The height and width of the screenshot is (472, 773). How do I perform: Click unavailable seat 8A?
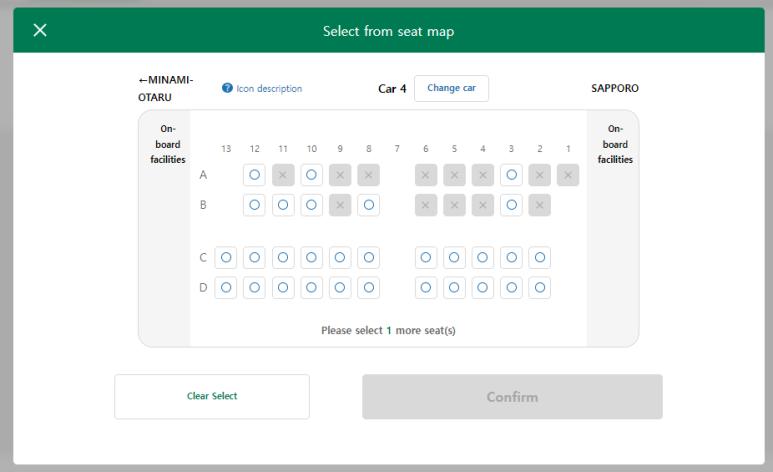point(368,175)
